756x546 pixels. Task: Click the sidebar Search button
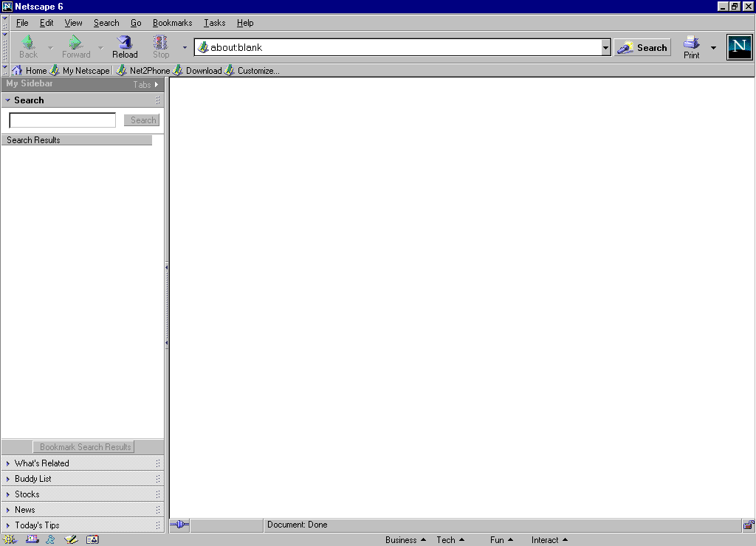(x=142, y=120)
